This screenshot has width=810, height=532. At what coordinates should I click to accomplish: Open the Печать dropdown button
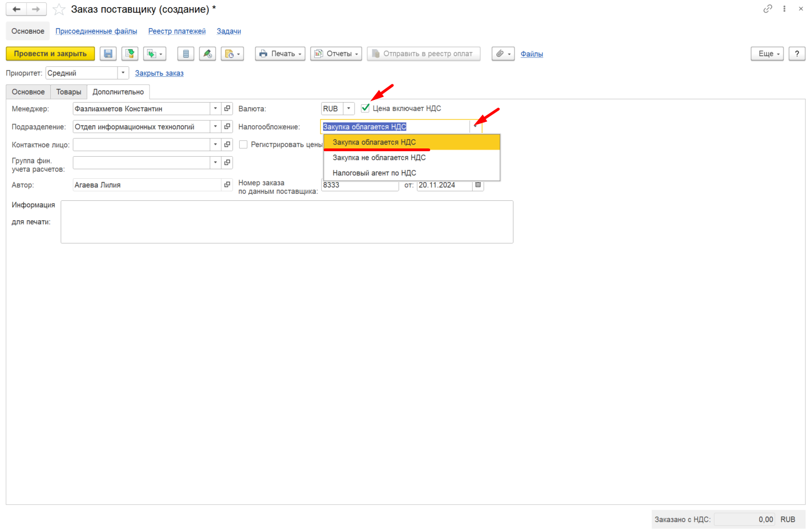point(280,54)
